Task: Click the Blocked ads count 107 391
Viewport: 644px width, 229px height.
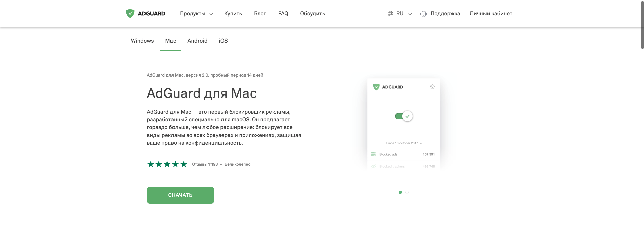Action: (429, 154)
